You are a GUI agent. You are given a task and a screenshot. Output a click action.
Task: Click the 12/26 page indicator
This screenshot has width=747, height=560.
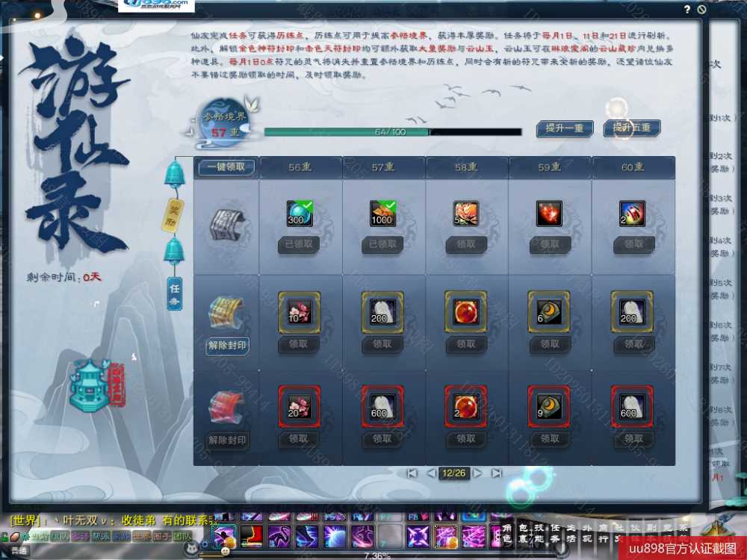(453, 473)
